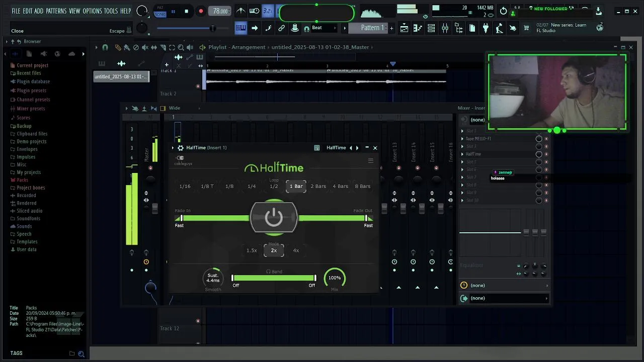
Task: Toggle the HalfTime power button
Action: [x=274, y=218]
